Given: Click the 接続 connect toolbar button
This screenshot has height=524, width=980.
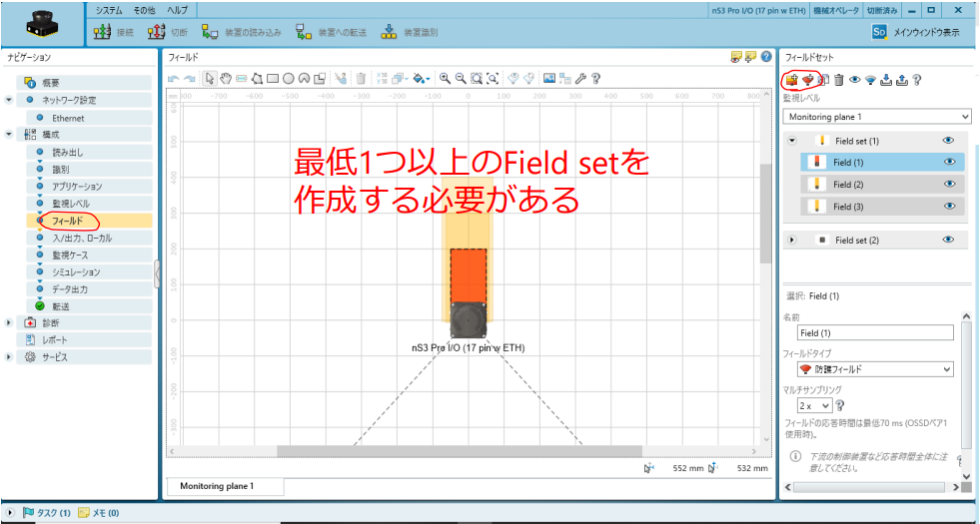Looking at the screenshot, I should tap(114, 33).
